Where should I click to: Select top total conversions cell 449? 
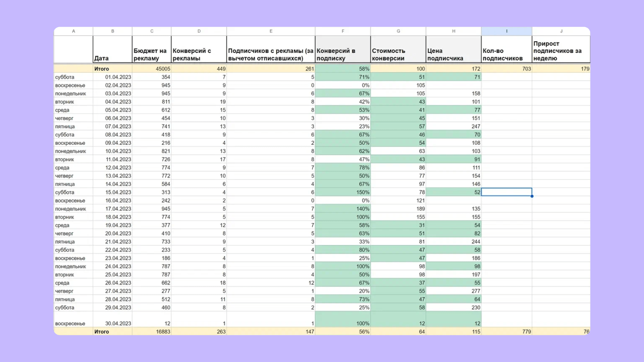coord(199,69)
